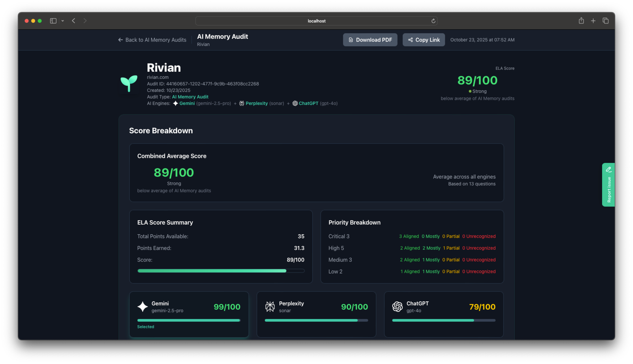Image resolution: width=633 pixels, height=364 pixels.
Task: Click the Low 2 priority row label
Action: (x=335, y=271)
